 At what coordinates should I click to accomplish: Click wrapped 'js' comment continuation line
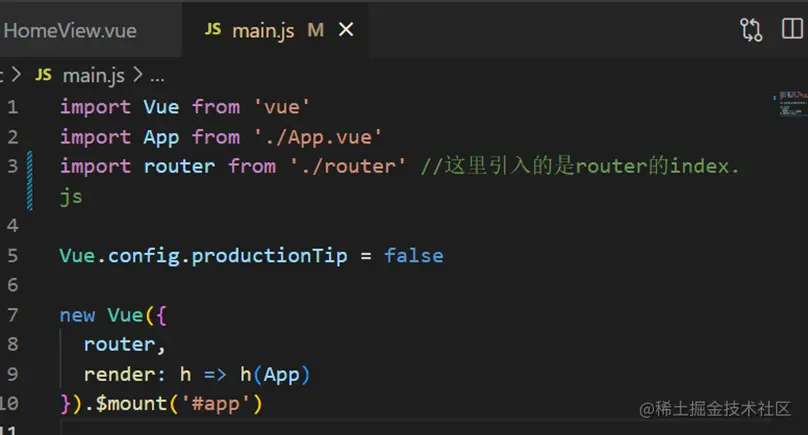71,197
